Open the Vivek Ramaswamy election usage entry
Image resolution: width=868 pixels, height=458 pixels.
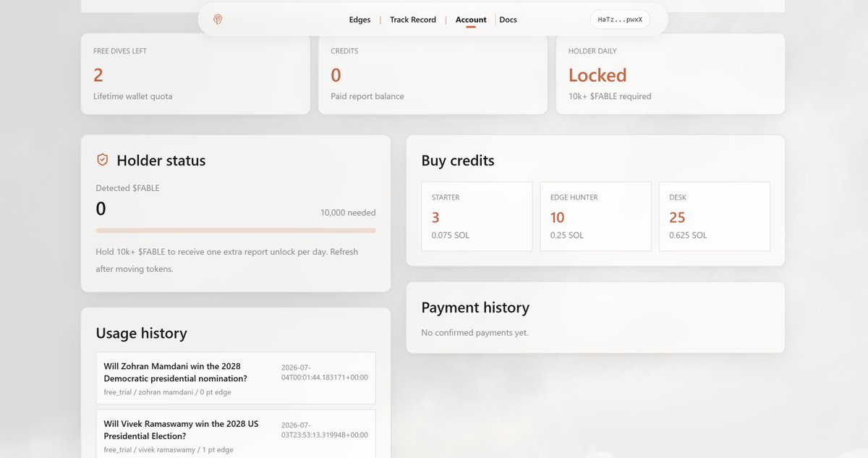click(x=236, y=434)
